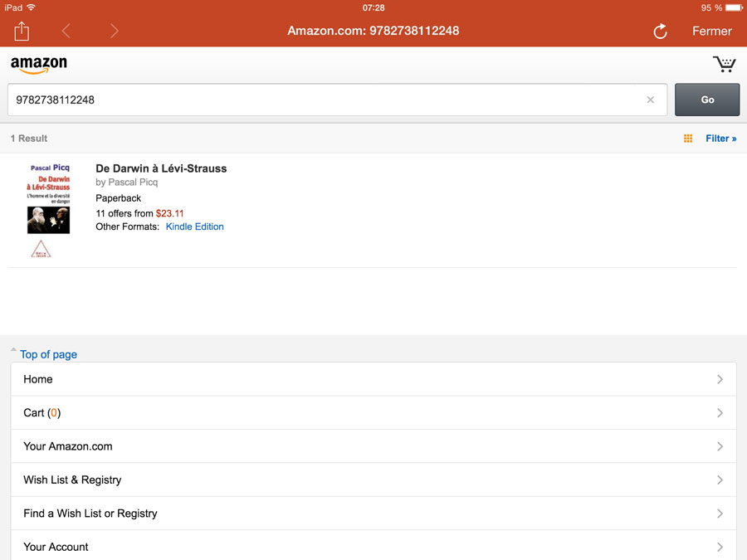Select the '1 Result' count text
The height and width of the screenshot is (560, 747).
pyautogui.click(x=29, y=139)
